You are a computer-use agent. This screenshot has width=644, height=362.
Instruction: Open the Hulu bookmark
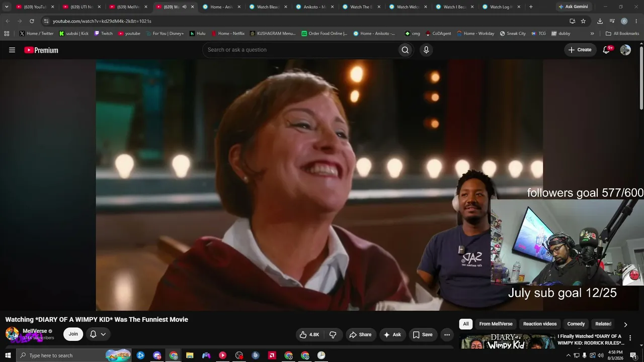coord(197,34)
